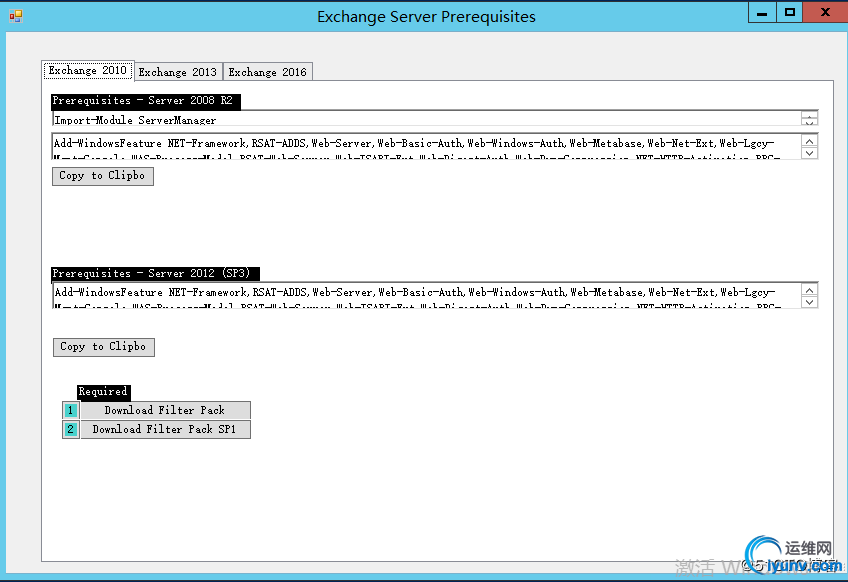Screen dimensions: 848x582
Task: Click scroll-up arrow of Server 2008 R2 command box
Action: 810,141
